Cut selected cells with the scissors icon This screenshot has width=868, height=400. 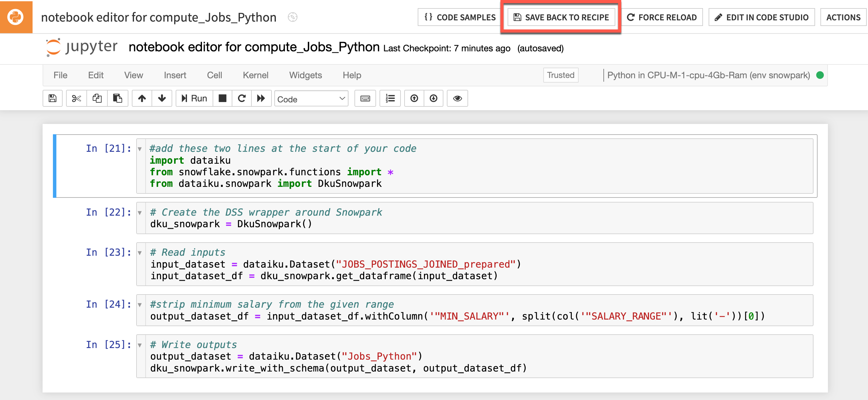click(x=76, y=98)
